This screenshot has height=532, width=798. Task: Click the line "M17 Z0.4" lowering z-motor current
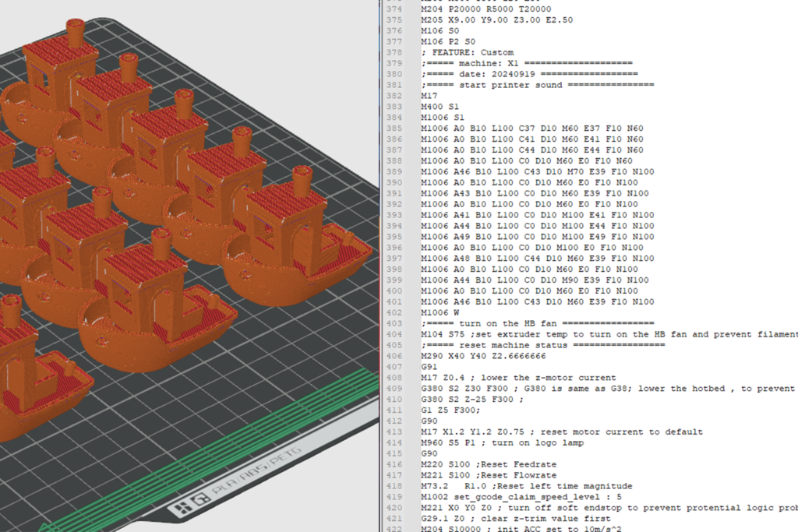518,378
